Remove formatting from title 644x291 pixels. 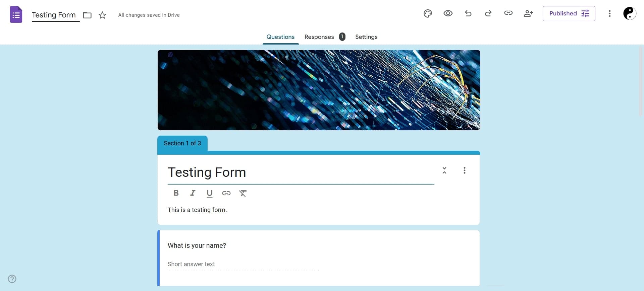[243, 193]
